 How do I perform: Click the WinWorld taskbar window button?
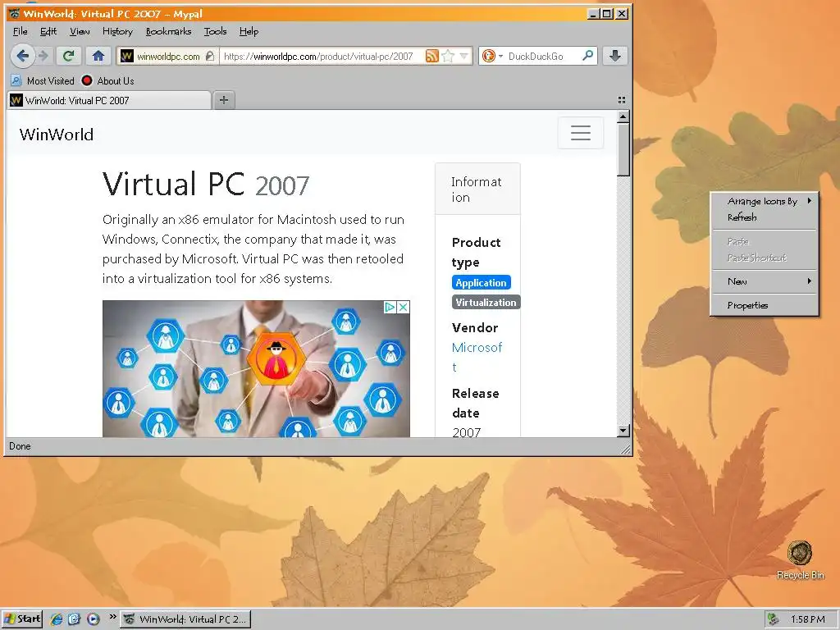point(185,619)
